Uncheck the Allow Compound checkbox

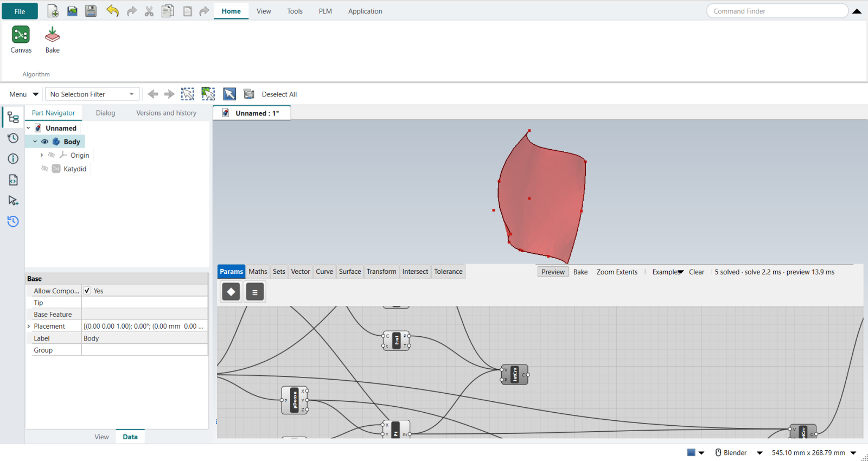[x=87, y=291]
